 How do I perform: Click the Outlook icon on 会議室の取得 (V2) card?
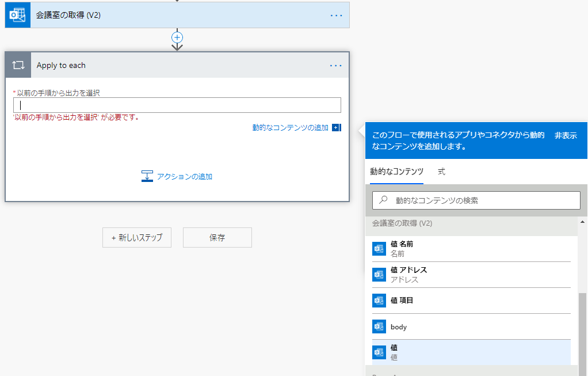point(17,14)
